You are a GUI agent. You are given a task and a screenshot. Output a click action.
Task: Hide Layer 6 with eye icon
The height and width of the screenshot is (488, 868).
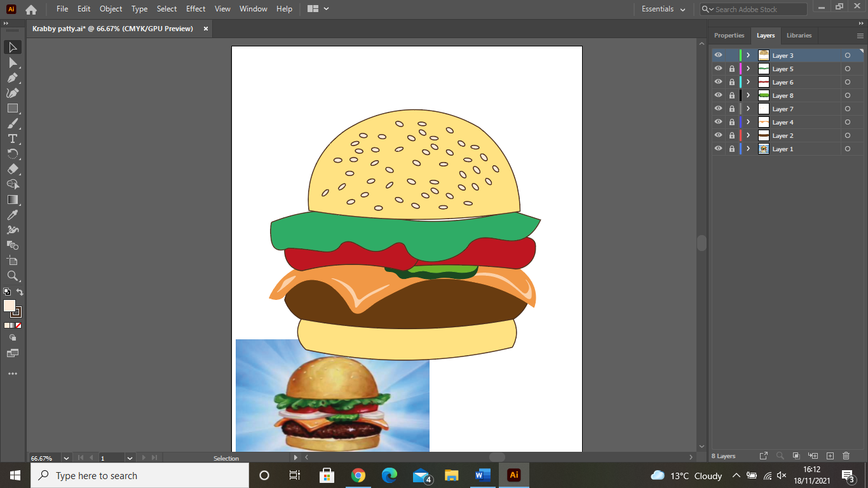click(x=718, y=82)
